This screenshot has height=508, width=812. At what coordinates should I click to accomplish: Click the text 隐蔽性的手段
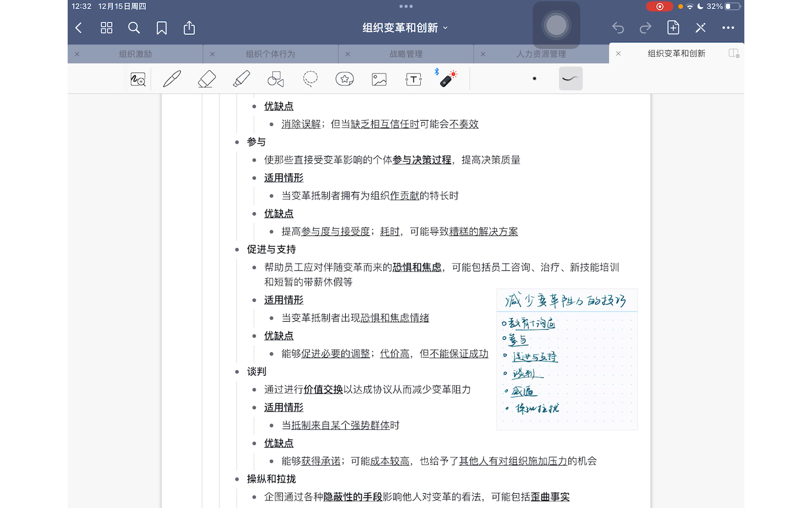(x=353, y=497)
